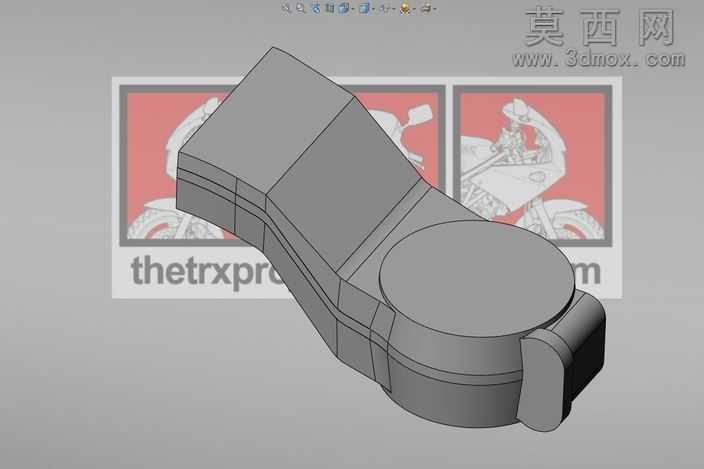
Task: Toggle the Section View tool
Action: click(x=330, y=8)
